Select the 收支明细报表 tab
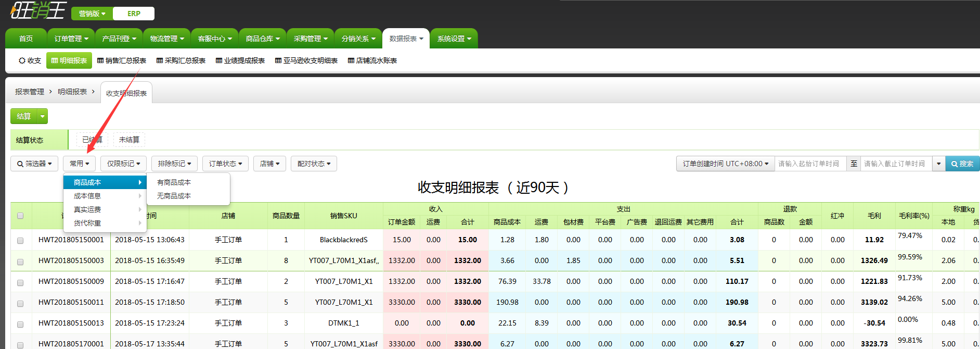 126,93
